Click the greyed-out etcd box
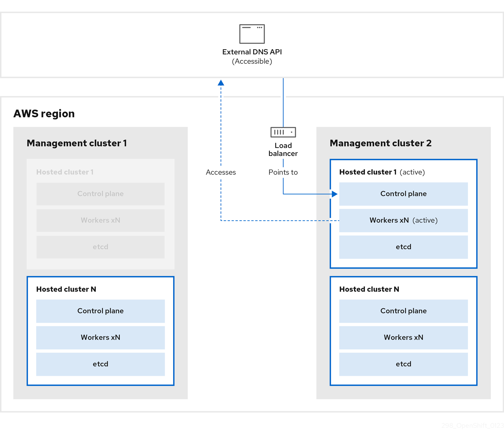The image size is (504, 439). tap(100, 247)
